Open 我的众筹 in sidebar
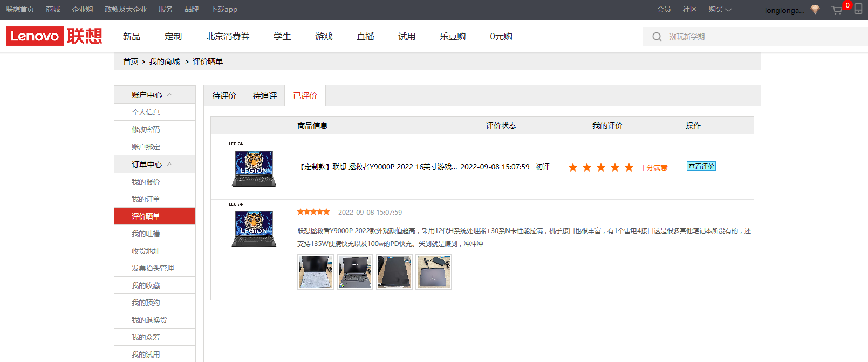 tap(155, 337)
